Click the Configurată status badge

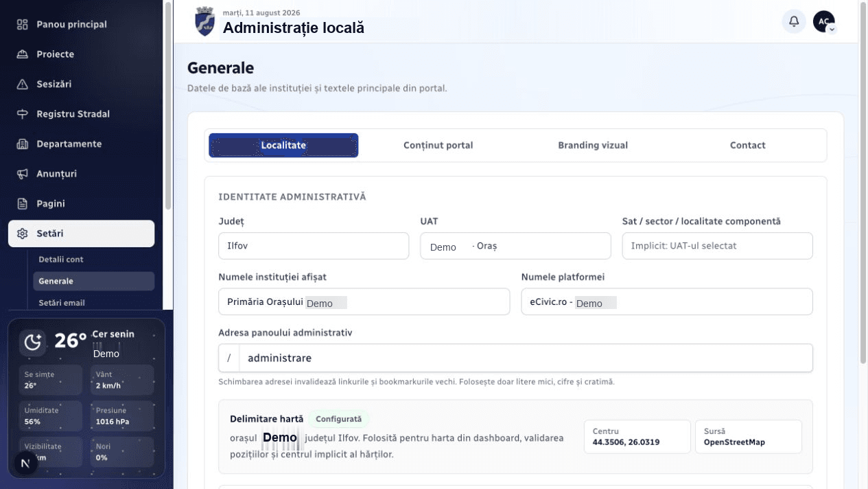coord(338,419)
